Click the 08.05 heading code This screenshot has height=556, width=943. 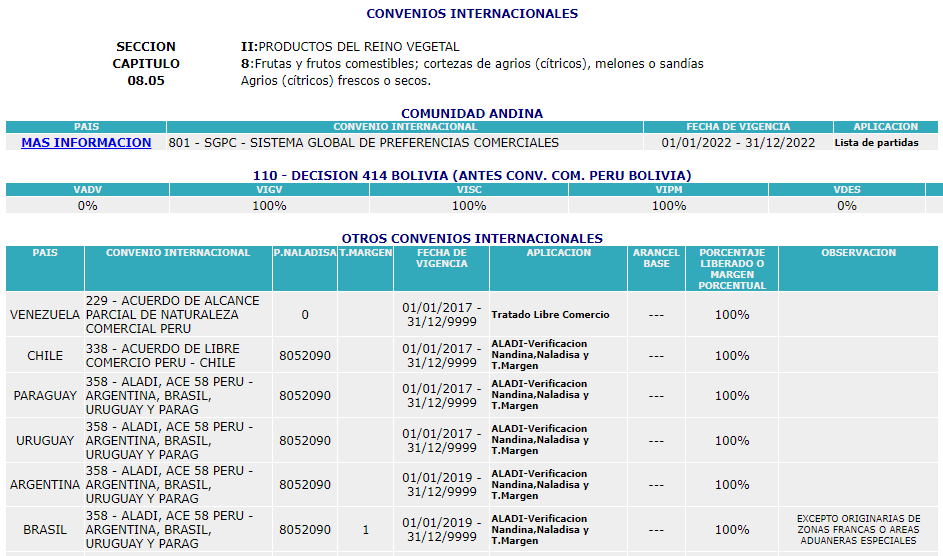click(x=146, y=81)
